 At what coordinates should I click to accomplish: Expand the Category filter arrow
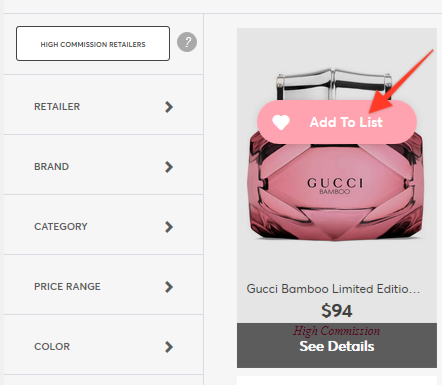pyautogui.click(x=169, y=227)
